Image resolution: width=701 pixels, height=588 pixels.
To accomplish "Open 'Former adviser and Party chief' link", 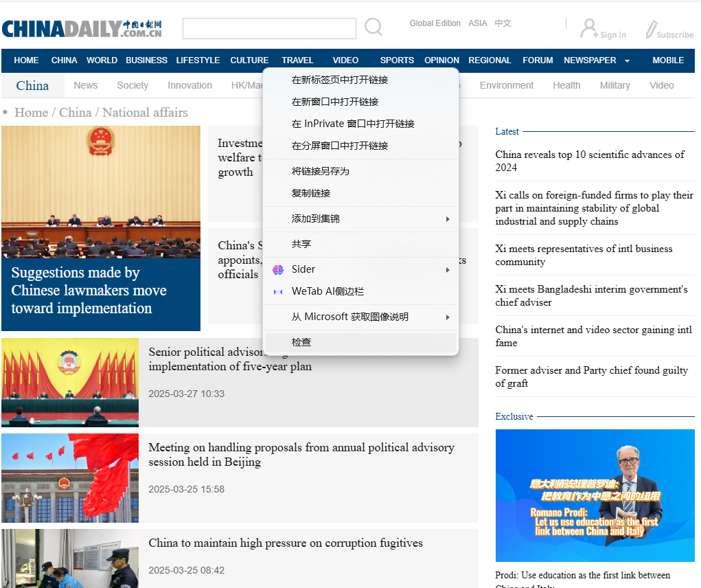I will coord(591,376).
